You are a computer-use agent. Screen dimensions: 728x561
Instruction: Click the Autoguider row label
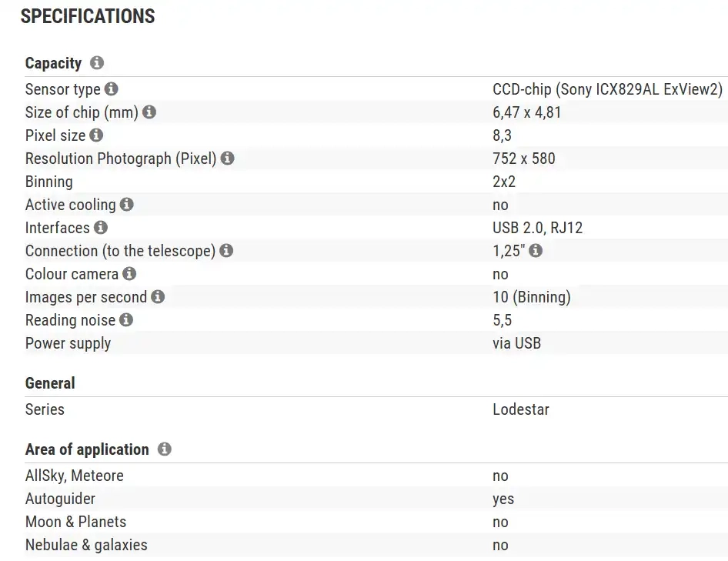(60, 499)
